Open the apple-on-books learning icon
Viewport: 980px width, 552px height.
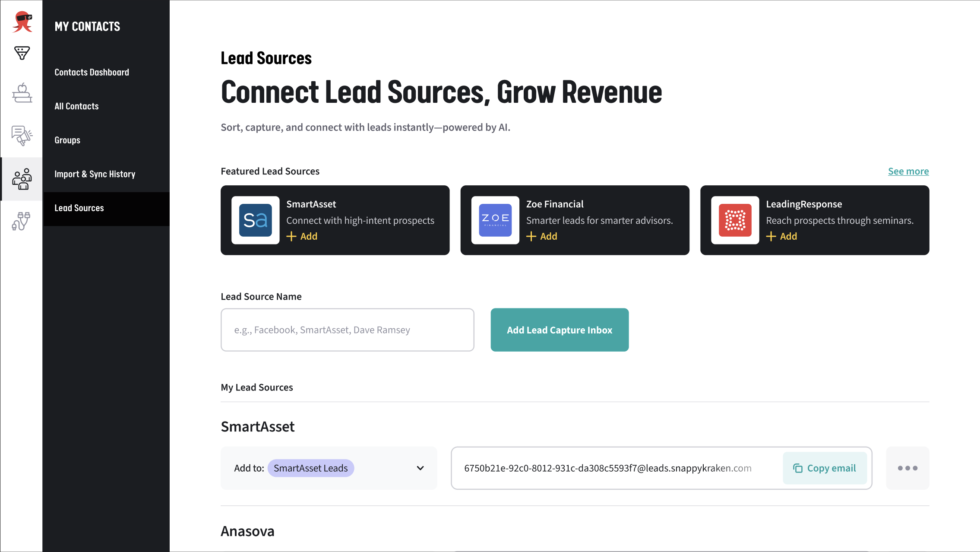coord(22,93)
